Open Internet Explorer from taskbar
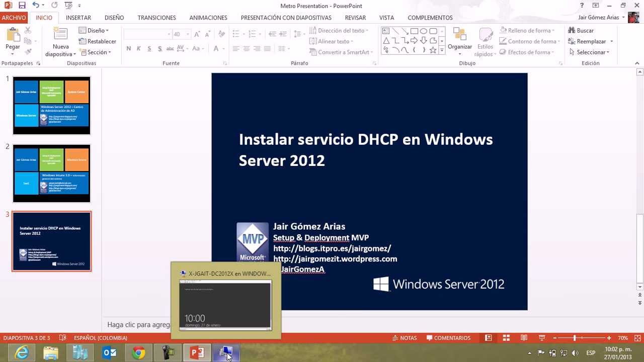 [22, 353]
